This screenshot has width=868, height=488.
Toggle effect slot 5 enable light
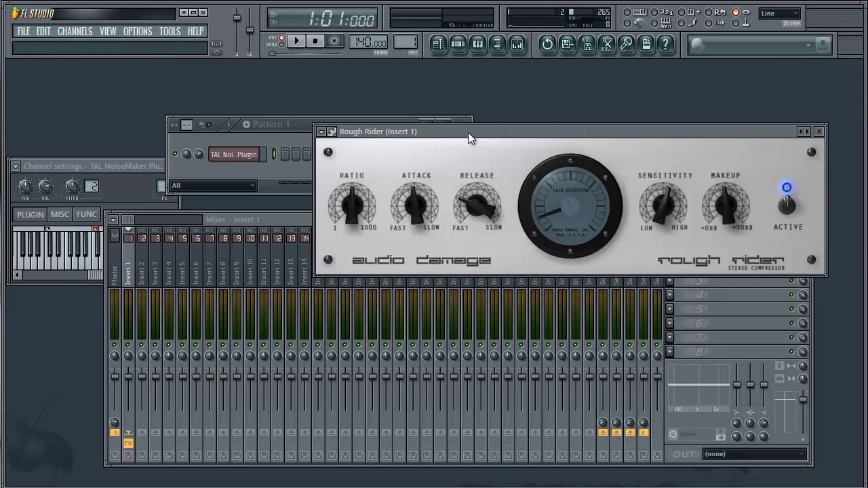(x=791, y=309)
